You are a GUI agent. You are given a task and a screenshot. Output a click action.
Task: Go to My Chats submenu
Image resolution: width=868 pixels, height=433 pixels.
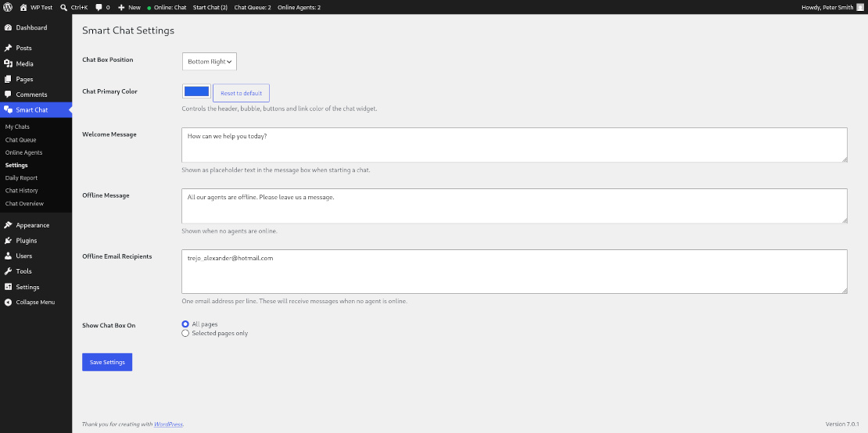pos(17,127)
